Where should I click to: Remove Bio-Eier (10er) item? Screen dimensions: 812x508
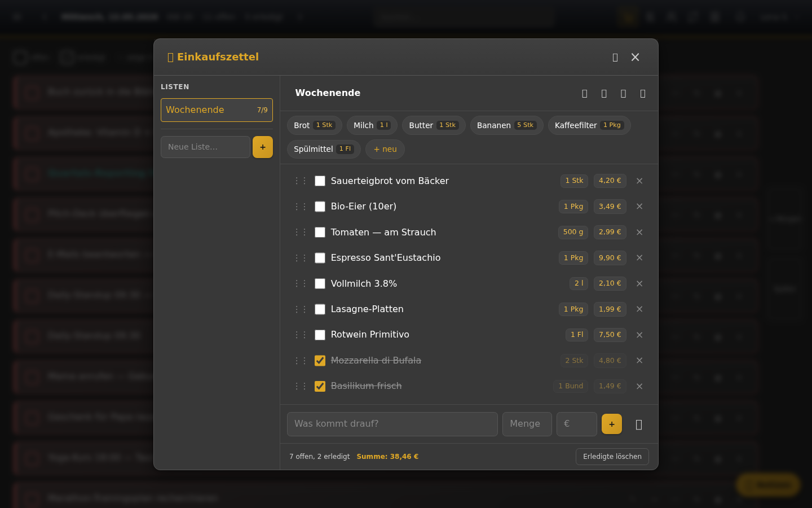639,207
